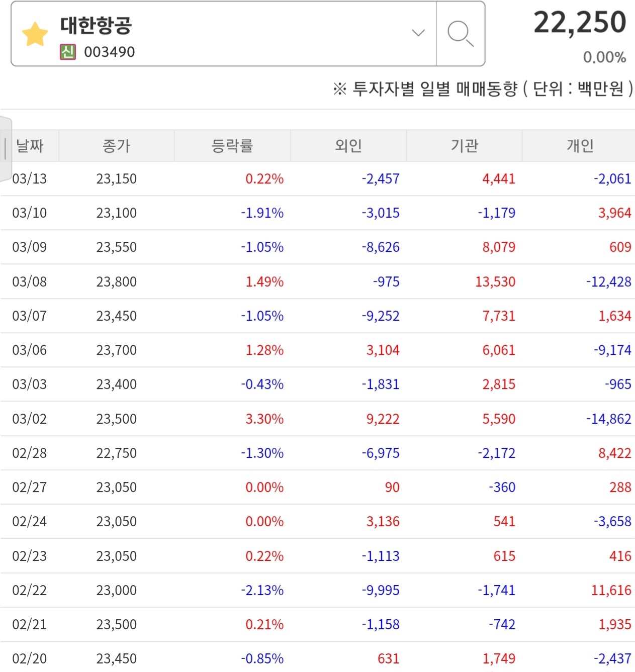Pull the side drawer handle beside 날짜
Screen dimensions: 635x672
6,148
